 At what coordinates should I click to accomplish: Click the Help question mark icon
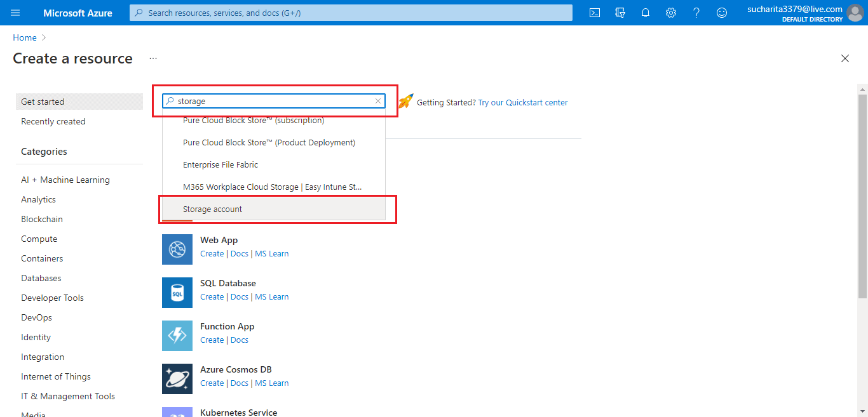696,13
